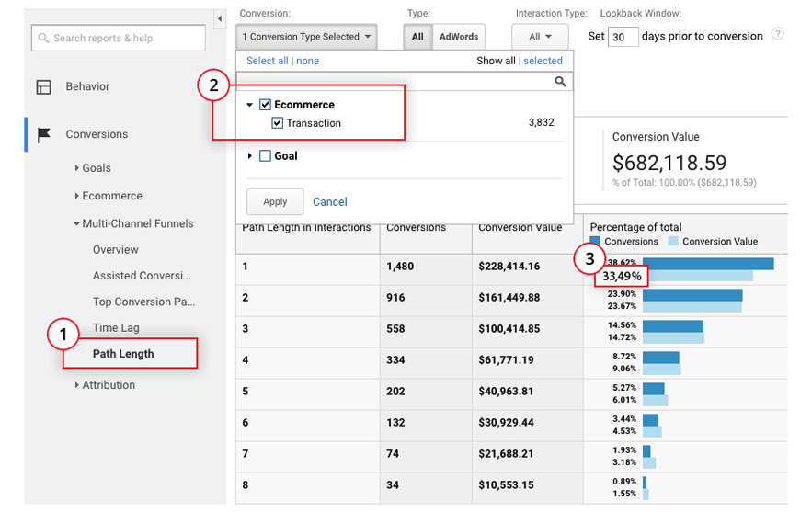Click the $10,553.15 value cell
Viewport: 812px width, 512px height.
click(506, 485)
